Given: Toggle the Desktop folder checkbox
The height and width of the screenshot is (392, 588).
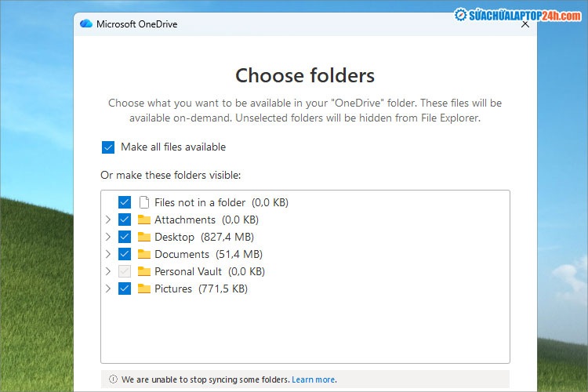Looking at the screenshot, I should point(125,237).
